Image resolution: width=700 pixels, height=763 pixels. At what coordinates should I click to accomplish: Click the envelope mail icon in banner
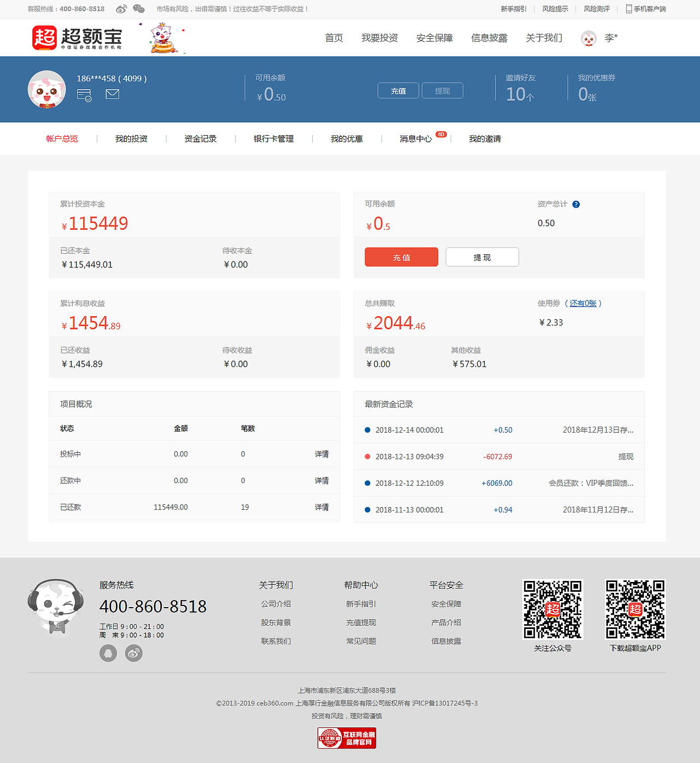[113, 94]
